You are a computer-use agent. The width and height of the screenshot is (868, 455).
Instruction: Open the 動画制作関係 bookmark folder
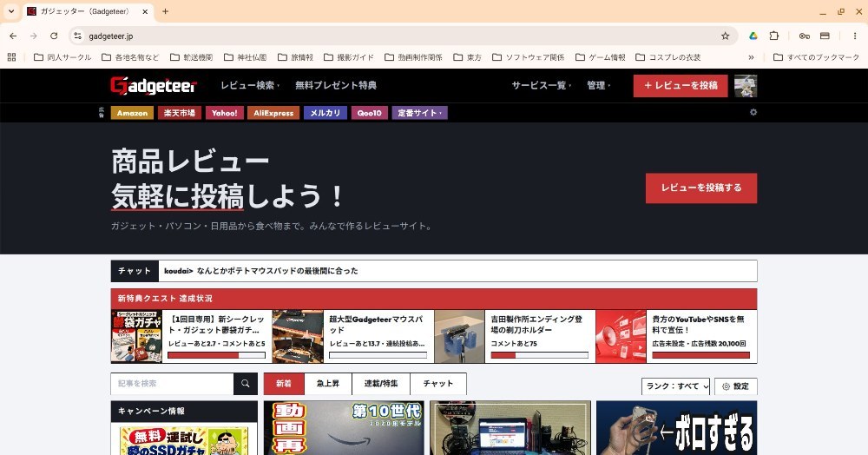click(x=413, y=57)
